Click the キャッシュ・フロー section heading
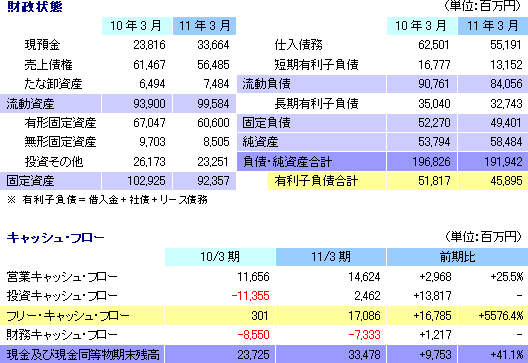The width and height of the screenshot is (528, 363). tap(56, 237)
